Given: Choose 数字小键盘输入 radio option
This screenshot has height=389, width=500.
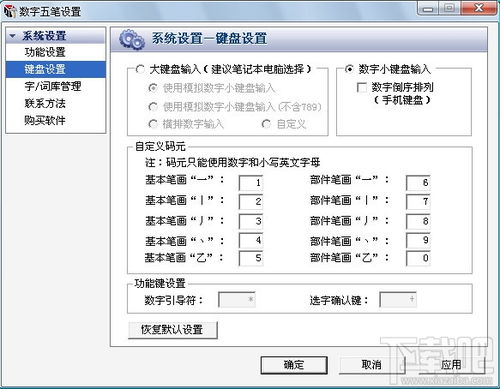Looking at the screenshot, I should click(349, 69).
